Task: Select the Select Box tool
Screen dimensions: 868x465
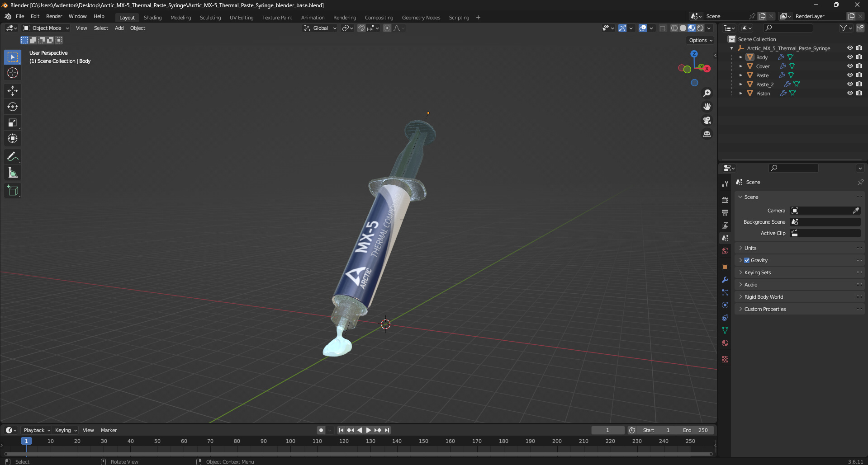Action: [x=13, y=57]
